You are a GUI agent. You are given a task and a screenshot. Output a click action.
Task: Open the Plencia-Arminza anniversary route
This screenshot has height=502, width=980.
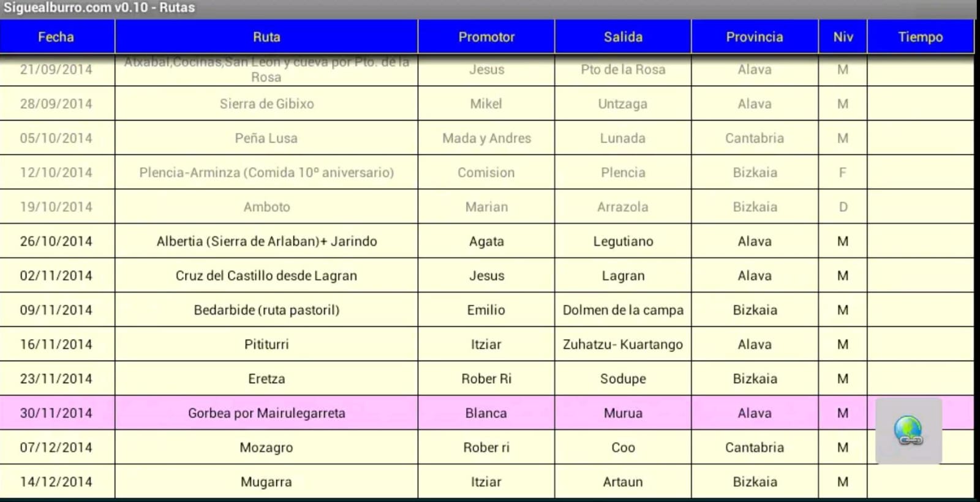(266, 173)
